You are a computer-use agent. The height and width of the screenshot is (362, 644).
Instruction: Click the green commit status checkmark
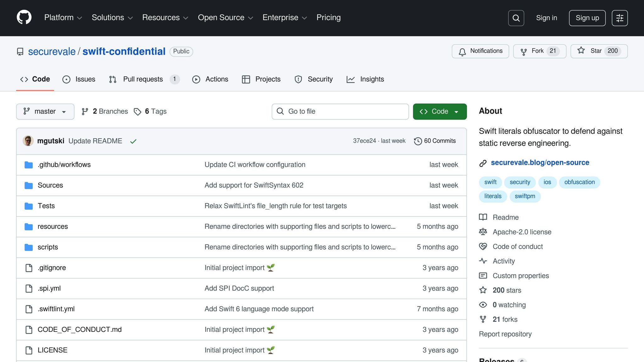[133, 141]
